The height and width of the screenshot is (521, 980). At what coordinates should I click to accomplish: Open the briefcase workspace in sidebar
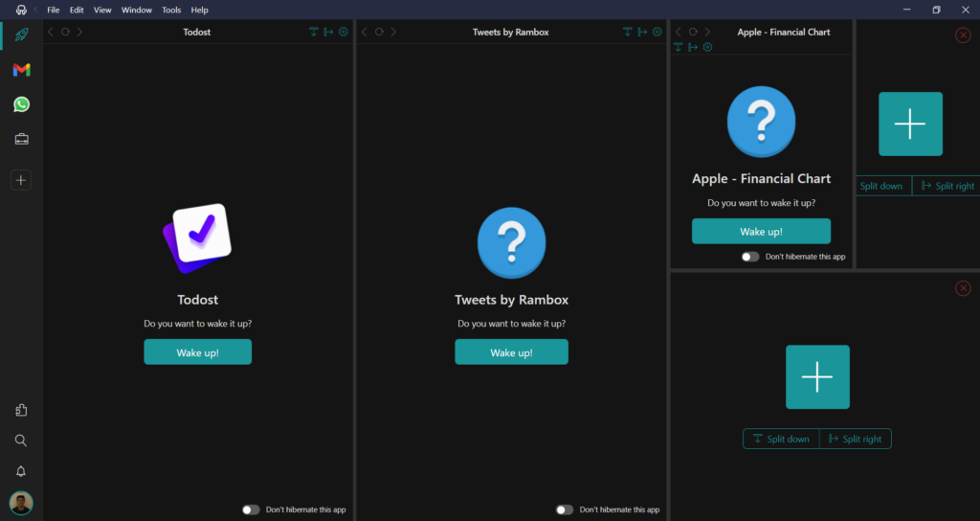pyautogui.click(x=21, y=140)
